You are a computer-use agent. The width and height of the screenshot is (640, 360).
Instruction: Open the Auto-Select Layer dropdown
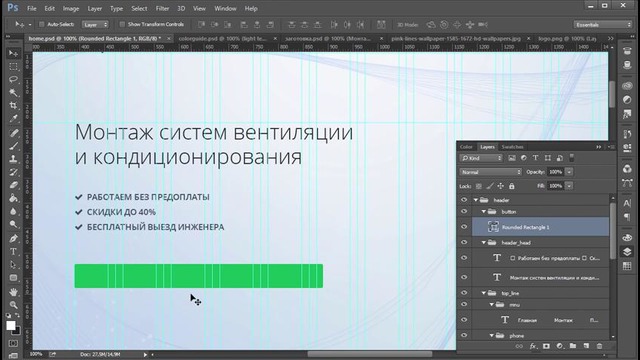pos(95,24)
